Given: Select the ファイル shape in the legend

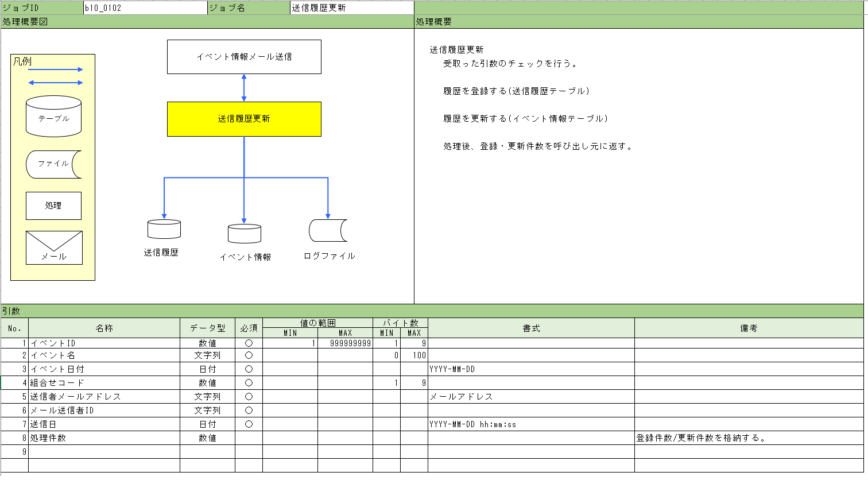Looking at the screenshot, I should [x=53, y=165].
